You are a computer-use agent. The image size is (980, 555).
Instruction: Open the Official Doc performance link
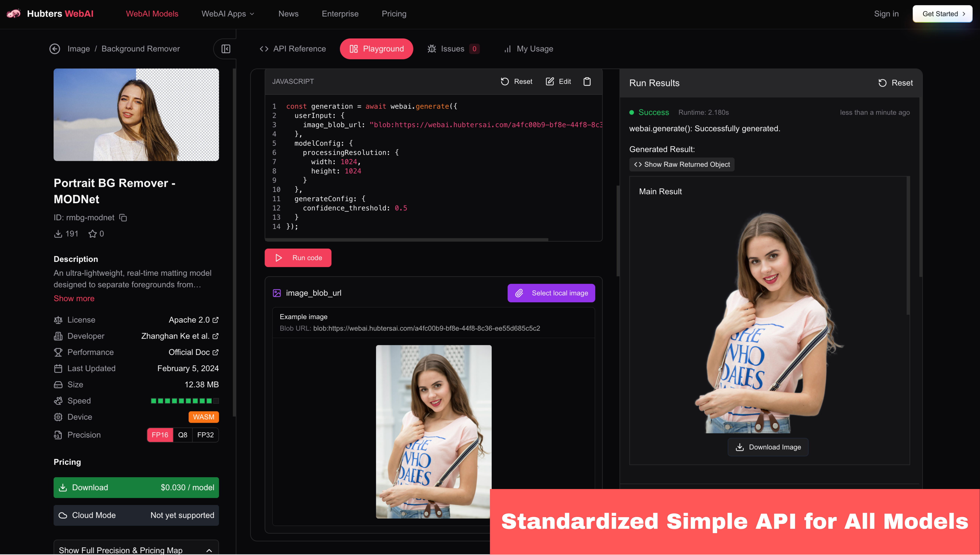[x=194, y=352]
